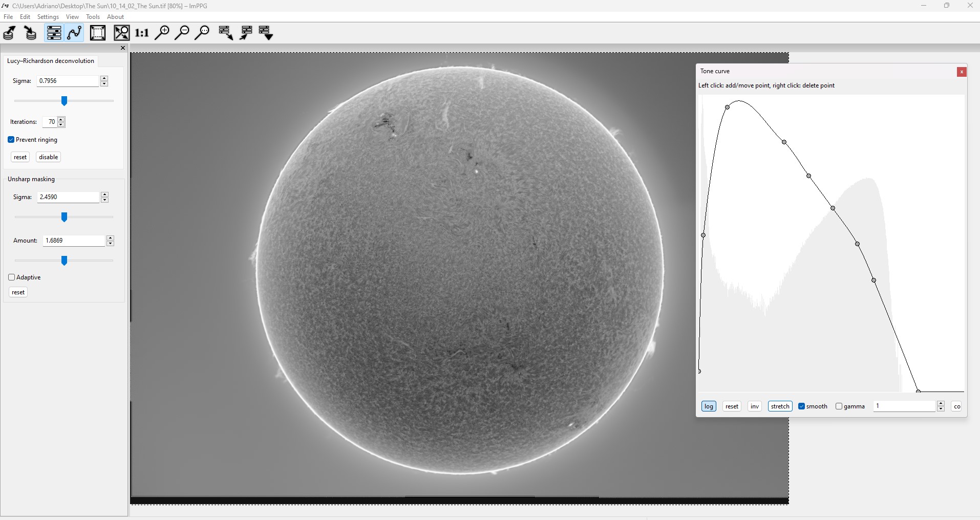Open the Settings menu

pyautogui.click(x=47, y=16)
